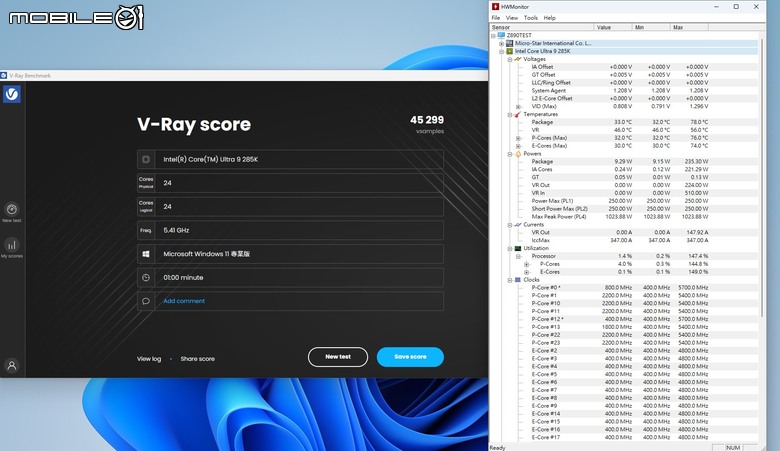
Task: Click the 45 299 score value
Action: pos(427,120)
